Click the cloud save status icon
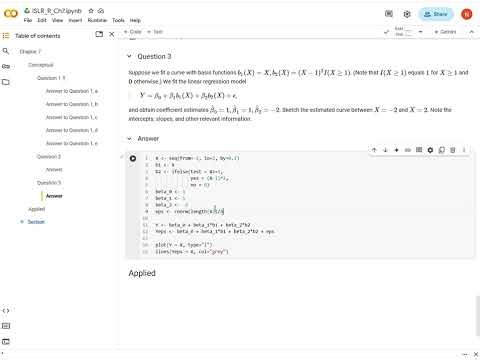Viewport: 480px width, 360px height. coord(101,11)
